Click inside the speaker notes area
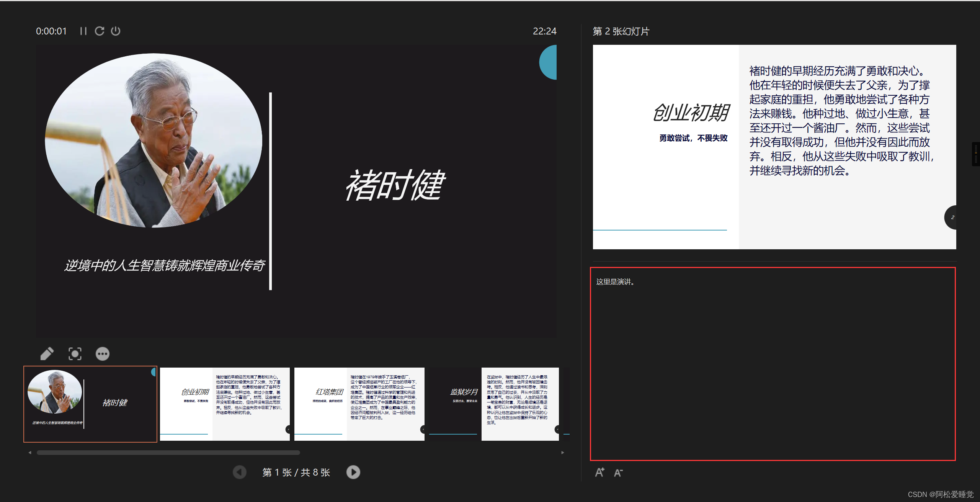Screen dimensions: 980x502 pos(773,364)
